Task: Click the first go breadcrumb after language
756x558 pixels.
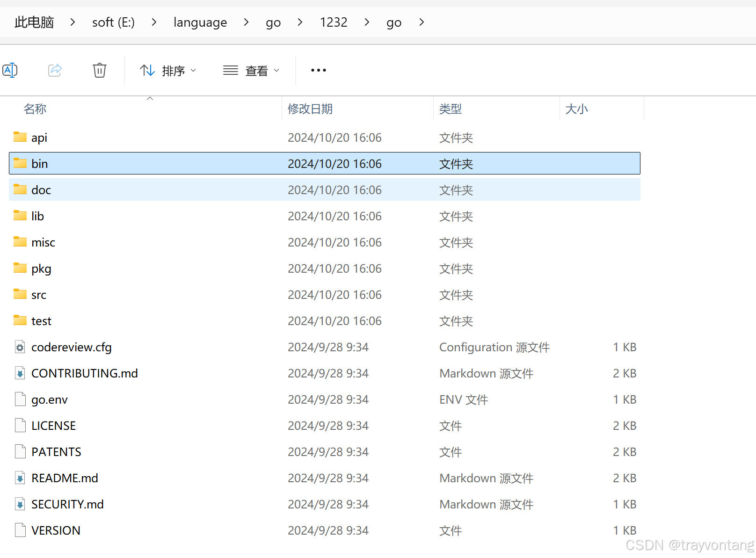Action: 273,22
